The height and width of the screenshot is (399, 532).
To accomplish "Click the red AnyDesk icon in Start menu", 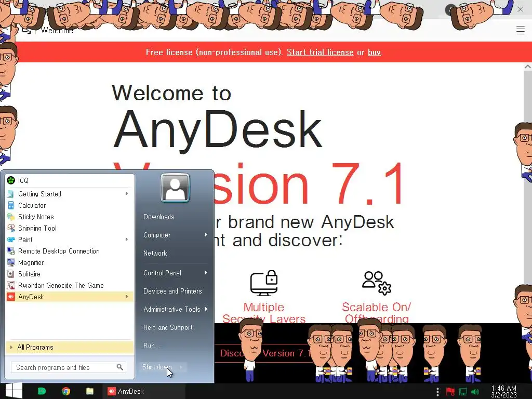I will coord(11,297).
